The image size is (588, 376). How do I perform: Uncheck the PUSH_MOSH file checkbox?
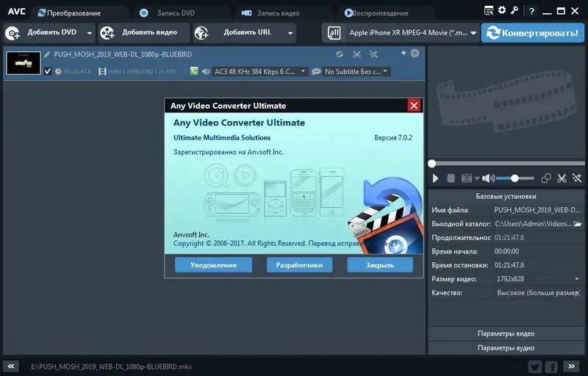point(47,71)
